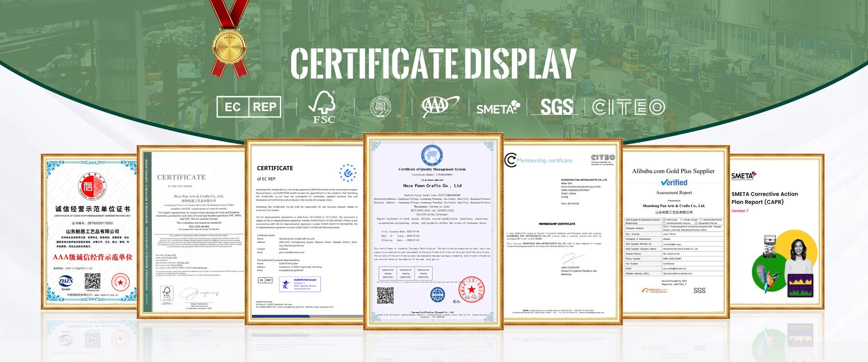This screenshot has height=362, width=868.
Task: Click the EC REP logo in the header row
Action: pyautogui.click(x=249, y=107)
